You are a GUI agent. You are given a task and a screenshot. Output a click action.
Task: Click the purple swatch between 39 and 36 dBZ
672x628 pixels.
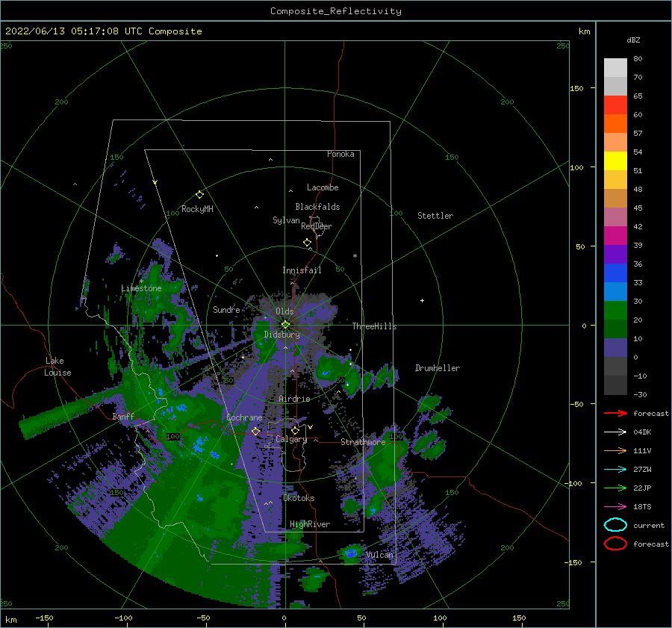click(615, 255)
